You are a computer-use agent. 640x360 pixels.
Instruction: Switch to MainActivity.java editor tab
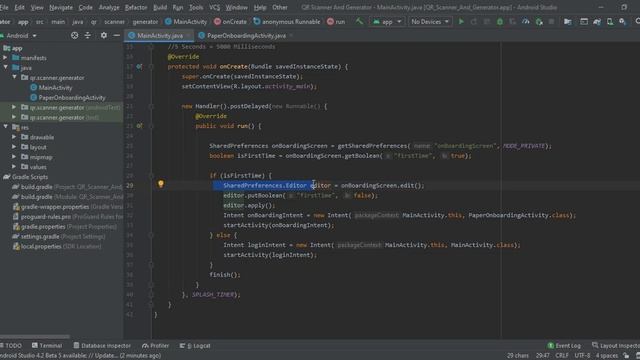click(x=159, y=36)
